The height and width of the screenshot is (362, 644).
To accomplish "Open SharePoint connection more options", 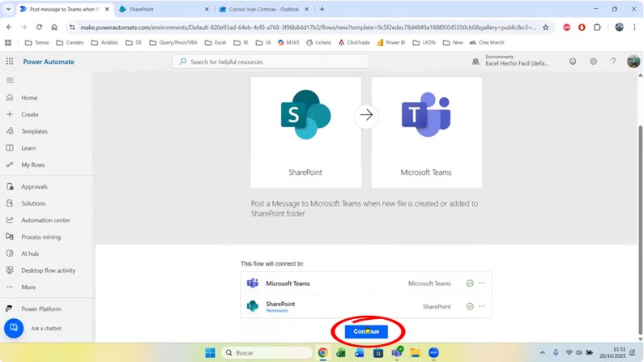I will coord(482,306).
